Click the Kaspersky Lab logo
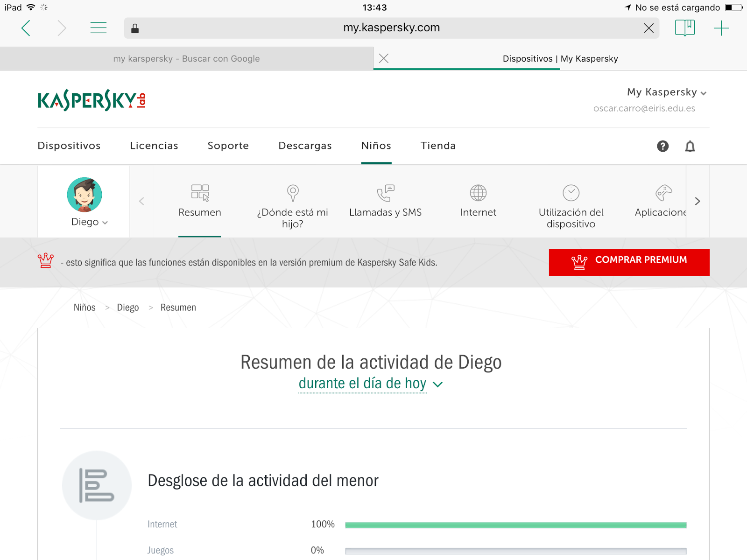Image resolution: width=747 pixels, height=560 pixels. (x=92, y=100)
